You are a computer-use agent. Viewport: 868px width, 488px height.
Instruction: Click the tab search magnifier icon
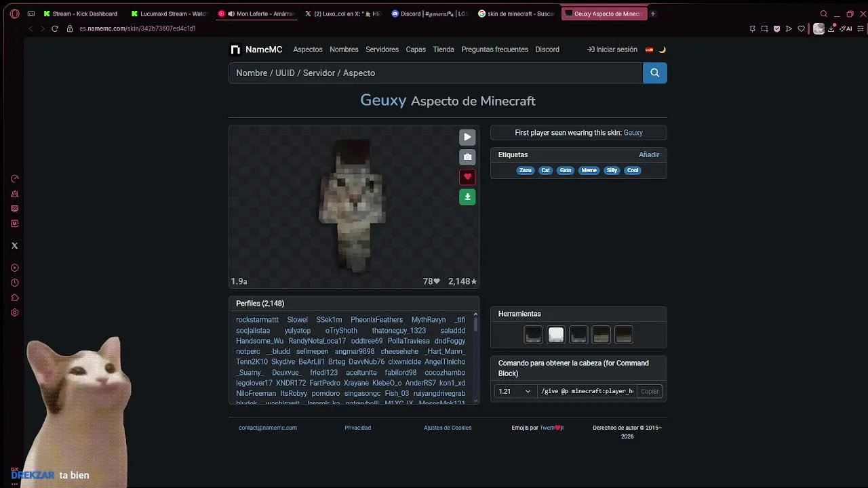[824, 14]
